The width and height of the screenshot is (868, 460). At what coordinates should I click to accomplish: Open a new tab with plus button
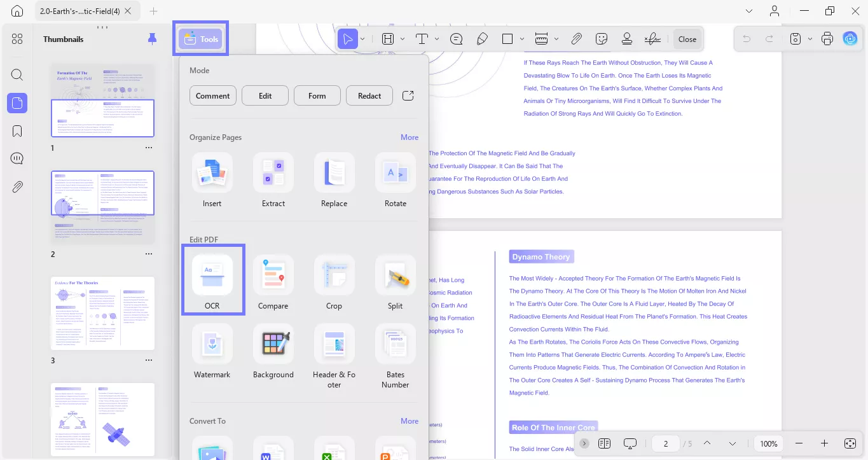pyautogui.click(x=153, y=11)
